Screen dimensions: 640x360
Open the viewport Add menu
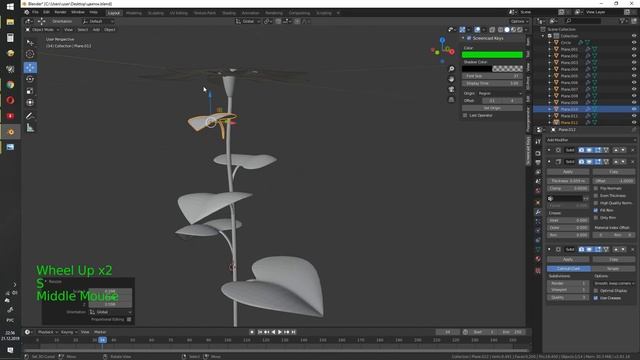96,30
